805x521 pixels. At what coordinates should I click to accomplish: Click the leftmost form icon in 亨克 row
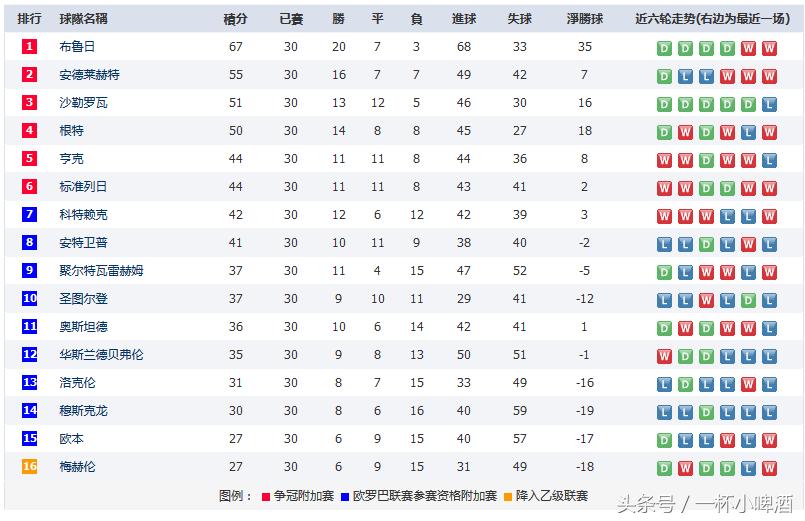coord(664,160)
